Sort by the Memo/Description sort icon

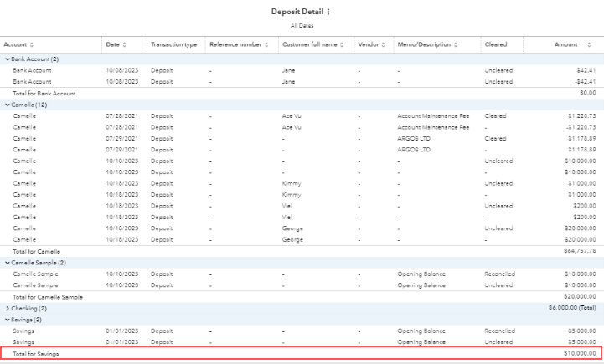coord(456,44)
